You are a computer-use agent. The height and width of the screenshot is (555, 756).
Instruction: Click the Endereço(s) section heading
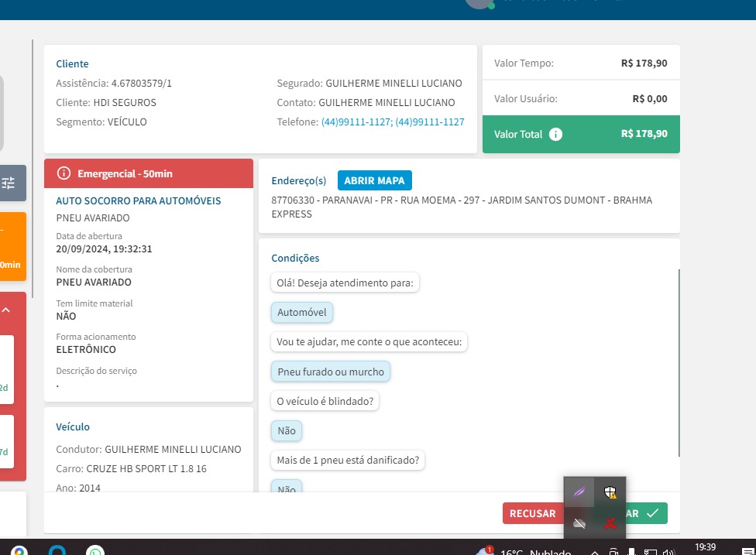(x=298, y=180)
